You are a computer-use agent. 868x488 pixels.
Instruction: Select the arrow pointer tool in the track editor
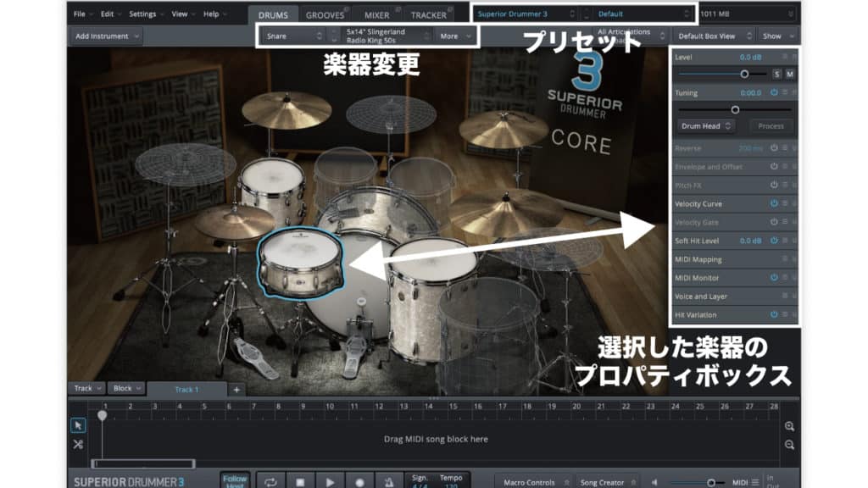tap(78, 425)
